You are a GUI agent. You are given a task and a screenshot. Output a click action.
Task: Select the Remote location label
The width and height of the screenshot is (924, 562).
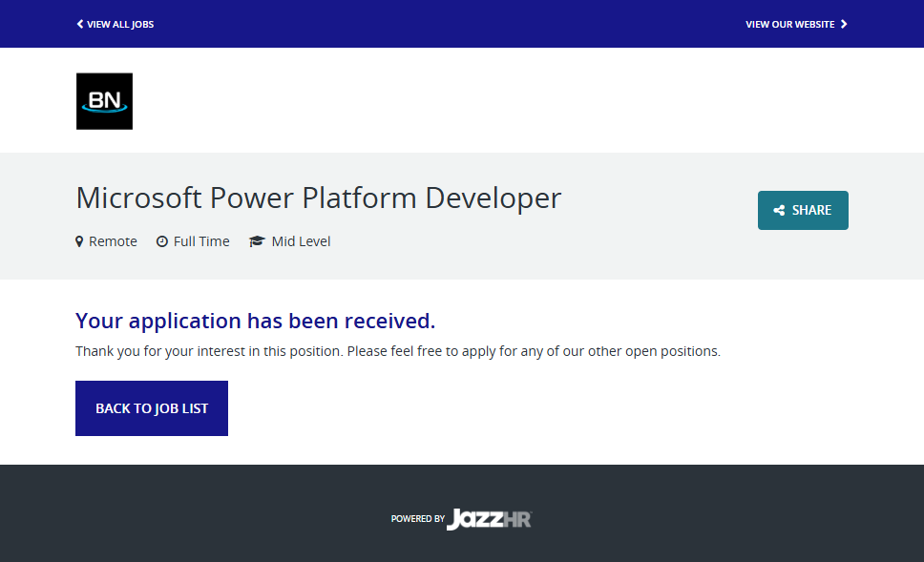point(113,241)
